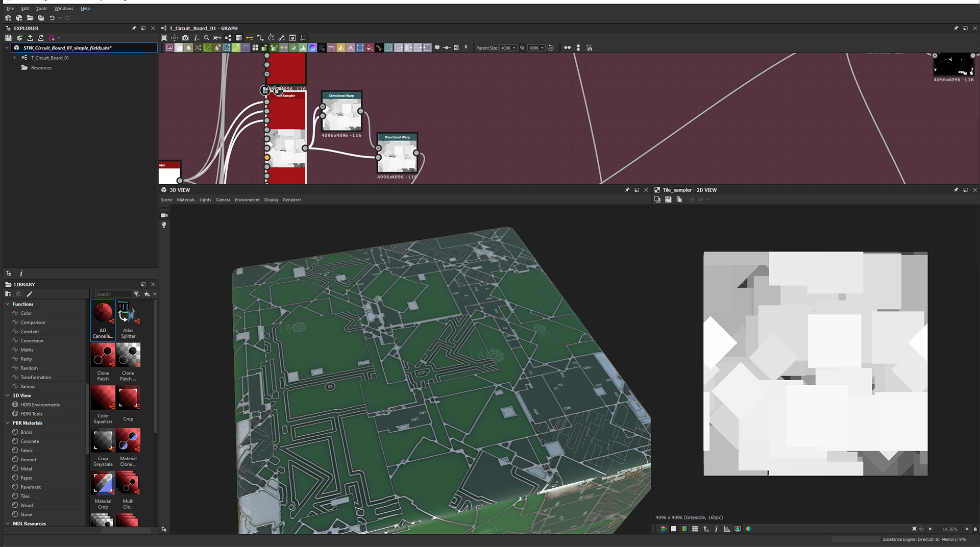980x547 pixels.
Task: Add a Levels node from node toolbar
Action: tap(303, 48)
